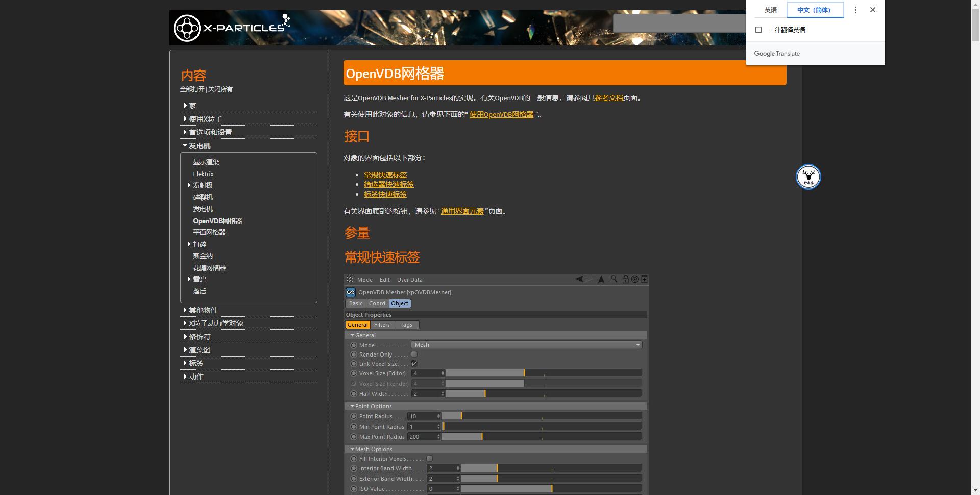Tick the 一律翻译英语 translate checkbox

pos(758,30)
